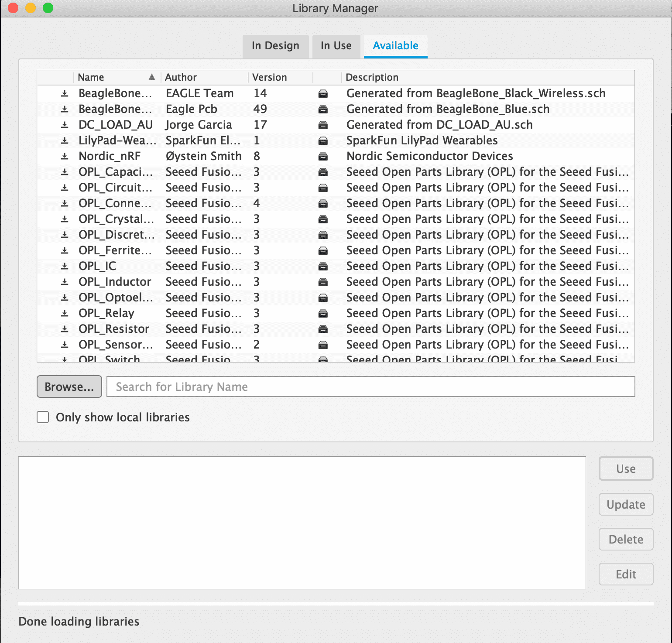This screenshot has width=672, height=643.
Task: Click the download arrow next to OPL_Sensor…
Action: [65, 345]
